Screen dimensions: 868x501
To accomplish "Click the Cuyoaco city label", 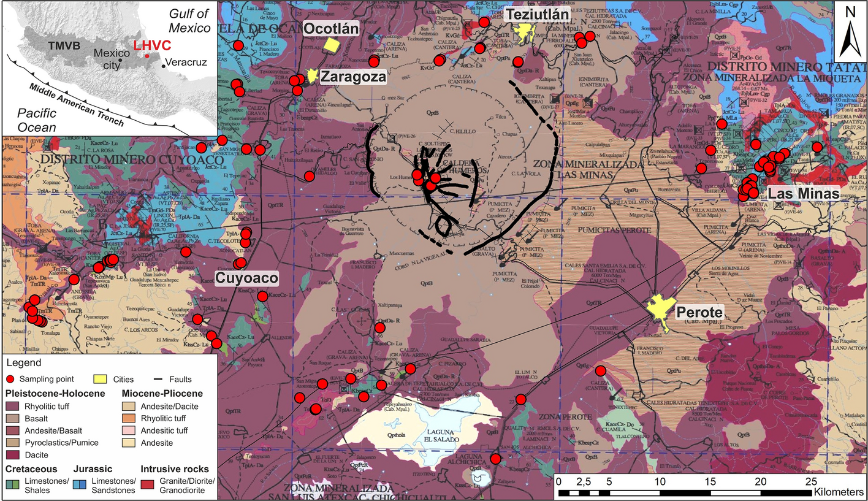I will click(x=247, y=279).
